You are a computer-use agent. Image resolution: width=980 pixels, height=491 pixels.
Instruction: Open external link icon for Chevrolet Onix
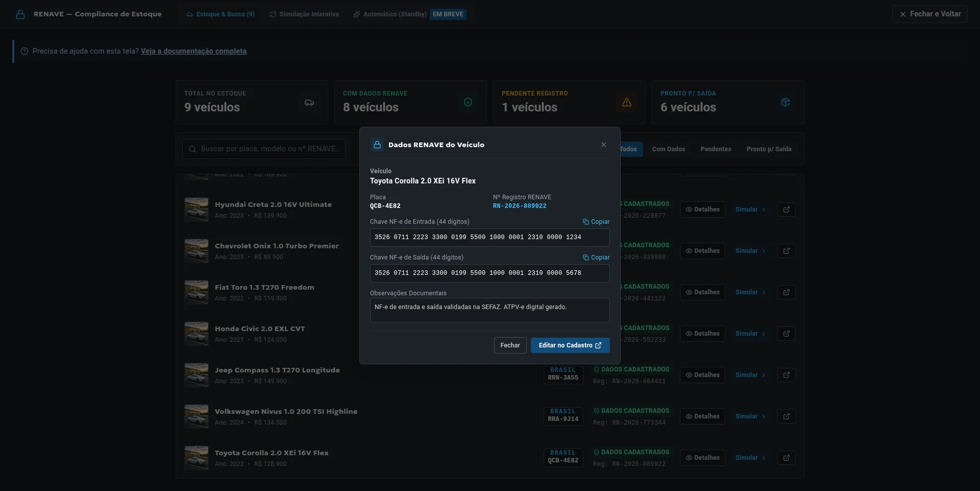tap(787, 251)
